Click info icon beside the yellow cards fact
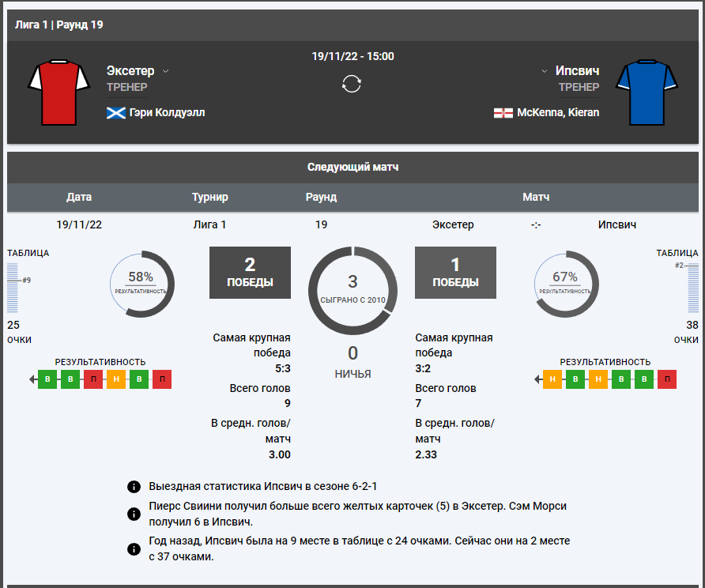705x588 pixels. point(134,514)
